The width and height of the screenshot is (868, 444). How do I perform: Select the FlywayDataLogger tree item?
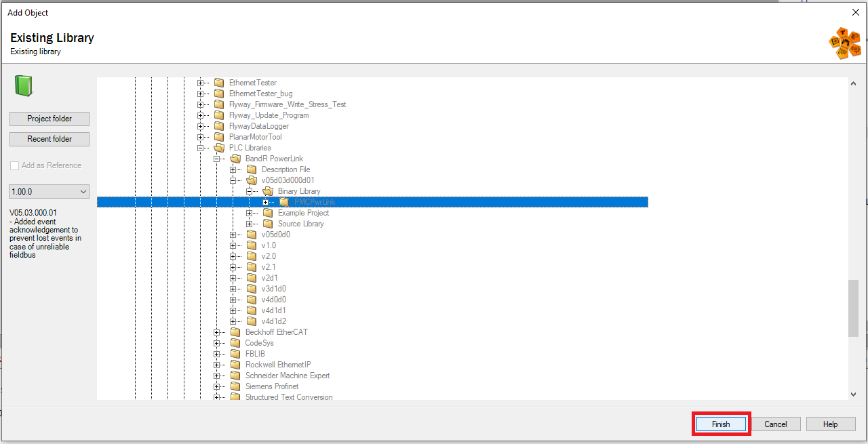pos(258,126)
